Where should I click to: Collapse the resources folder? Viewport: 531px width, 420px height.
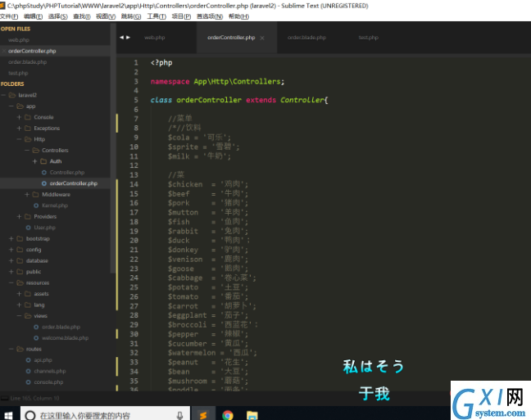pyautogui.click(x=11, y=282)
